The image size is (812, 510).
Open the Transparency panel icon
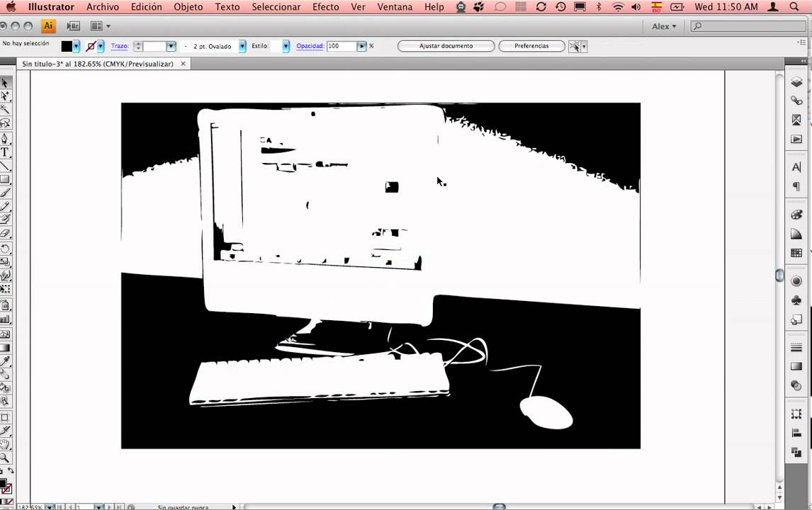(x=796, y=385)
